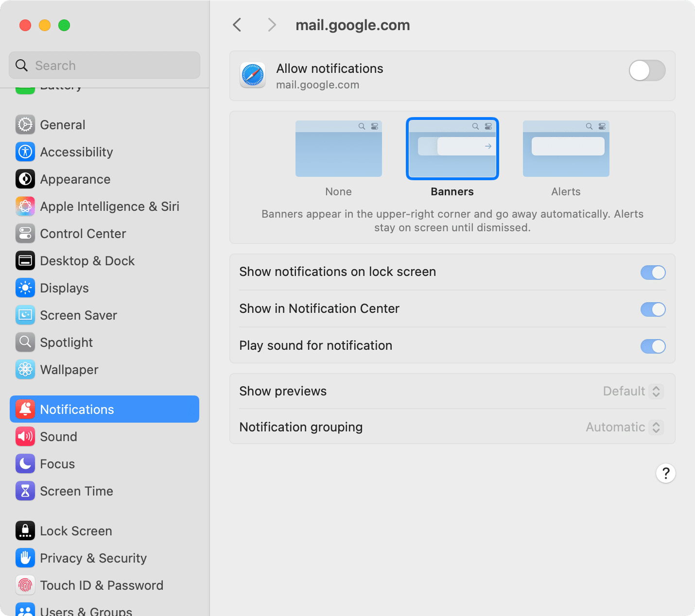This screenshot has height=616, width=695.
Task: Go back with the left chevron
Action: (x=237, y=25)
